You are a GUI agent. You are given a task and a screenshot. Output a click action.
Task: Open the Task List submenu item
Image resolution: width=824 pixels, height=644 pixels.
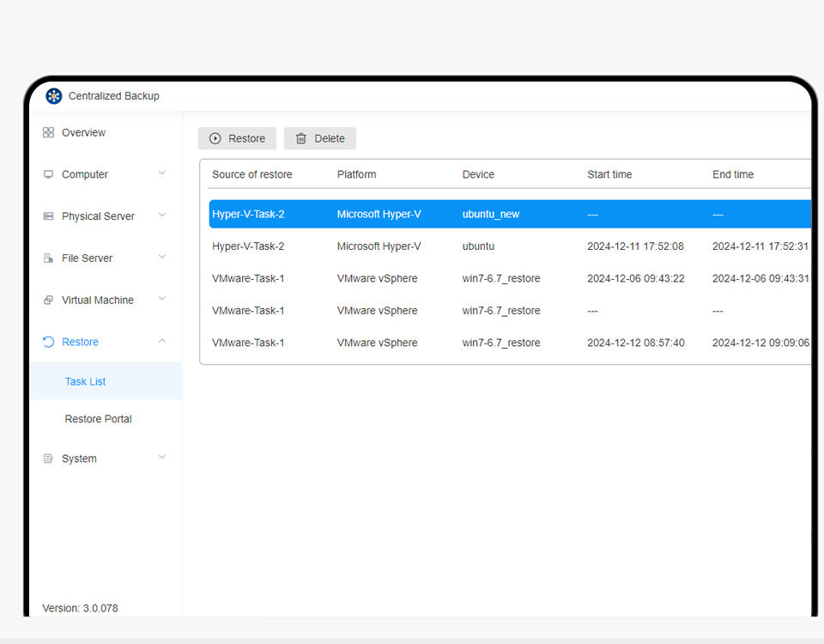pyautogui.click(x=86, y=381)
